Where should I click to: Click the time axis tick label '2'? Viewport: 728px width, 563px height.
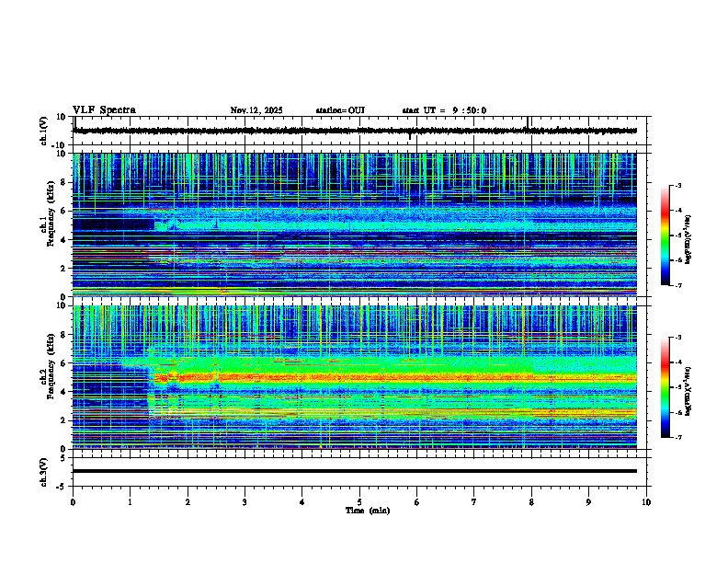click(x=188, y=502)
